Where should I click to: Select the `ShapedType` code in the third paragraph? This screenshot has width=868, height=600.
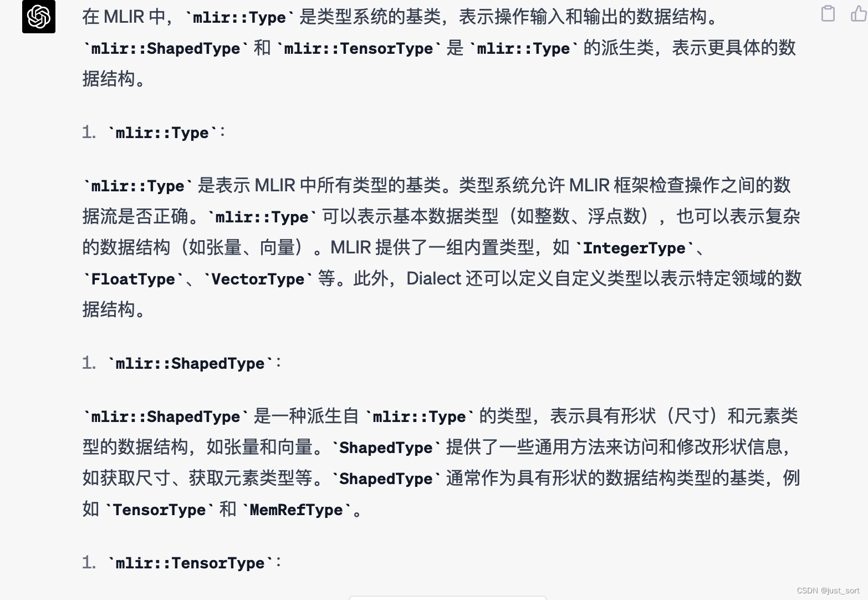pos(385,448)
